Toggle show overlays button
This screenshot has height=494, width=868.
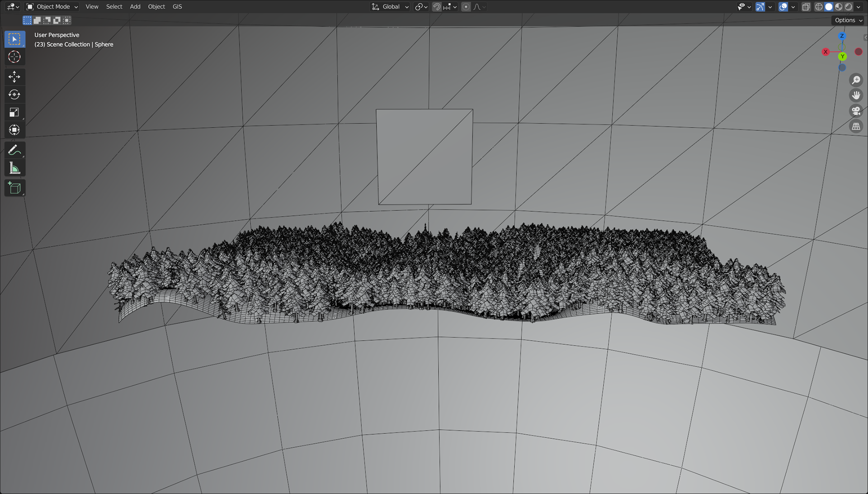[783, 7]
